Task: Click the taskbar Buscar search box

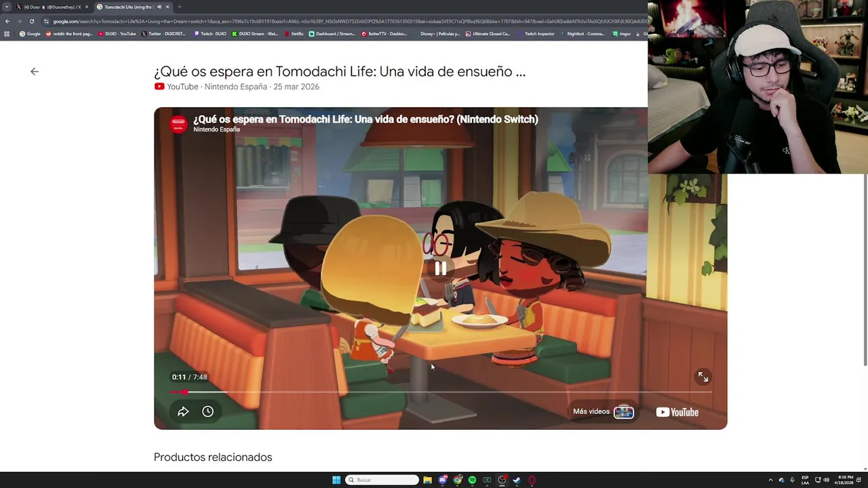Action: click(382, 480)
